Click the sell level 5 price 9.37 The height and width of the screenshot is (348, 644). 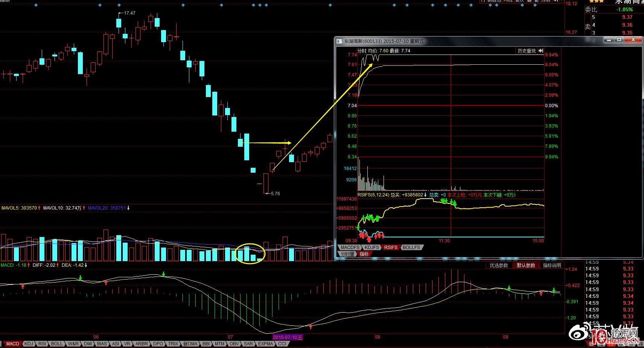[x=627, y=17]
